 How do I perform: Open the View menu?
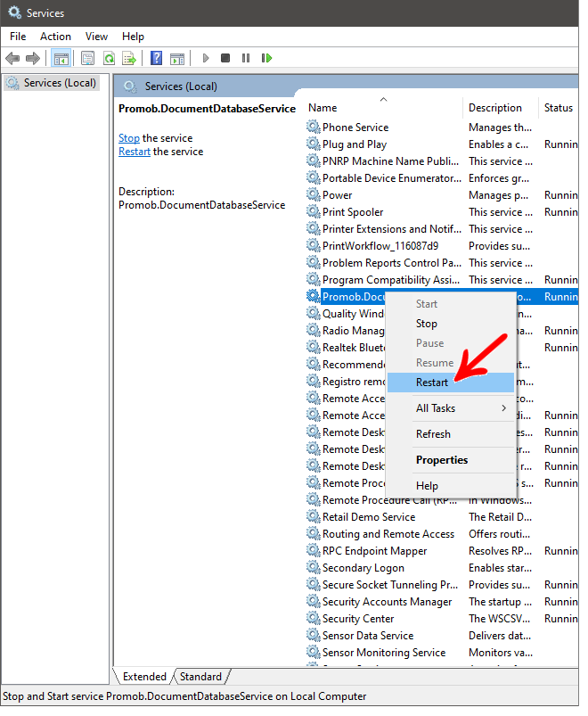pyautogui.click(x=97, y=37)
